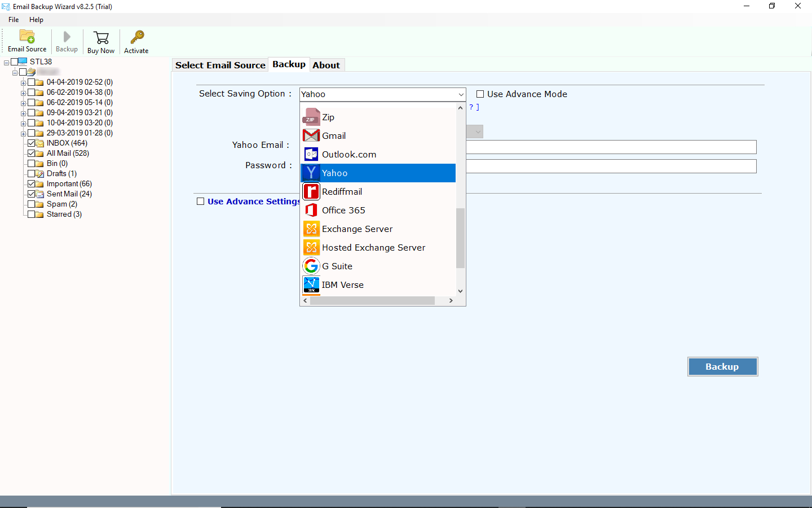Click the STL38 computer icon in the tree
This screenshot has width=812, height=508.
pos(23,62)
